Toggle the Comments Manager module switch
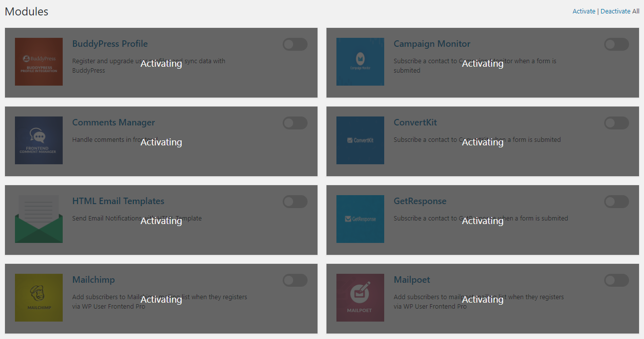 click(x=295, y=123)
